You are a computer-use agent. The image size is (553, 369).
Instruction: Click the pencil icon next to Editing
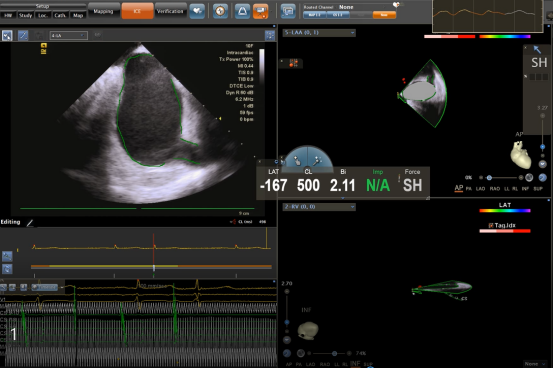pyautogui.click(x=30, y=223)
